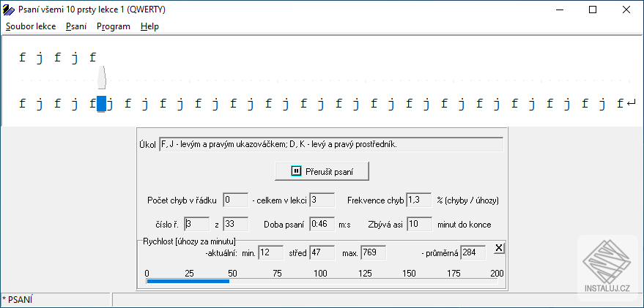Select the total lesson errors field
The image size is (644, 308).
tap(322, 199)
